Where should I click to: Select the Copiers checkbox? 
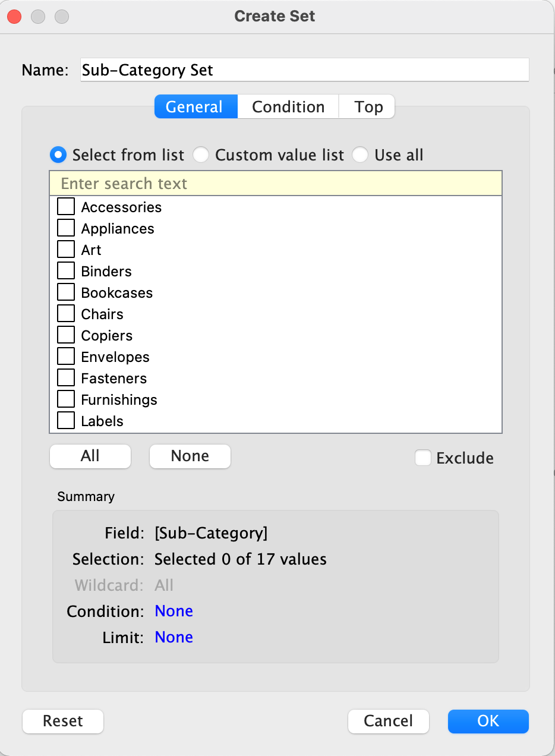coord(66,335)
